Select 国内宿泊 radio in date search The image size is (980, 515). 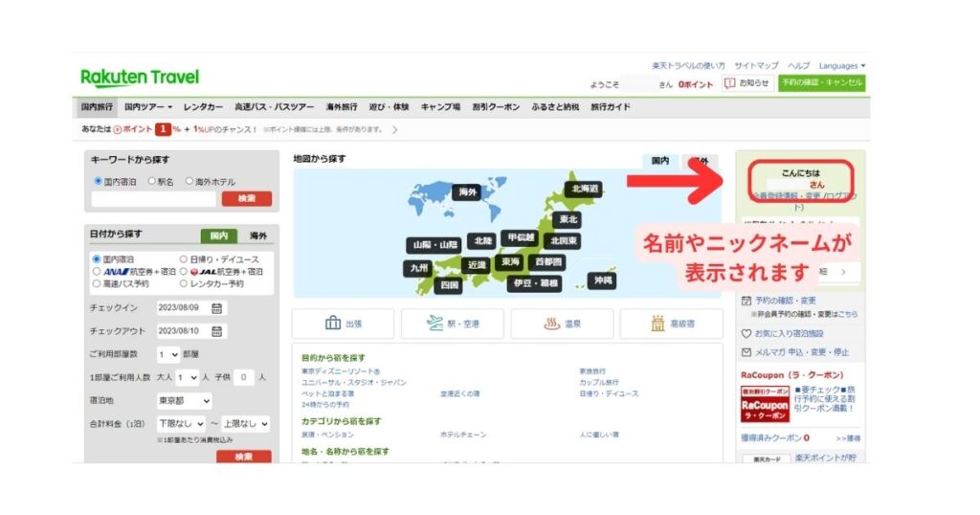tap(97, 258)
